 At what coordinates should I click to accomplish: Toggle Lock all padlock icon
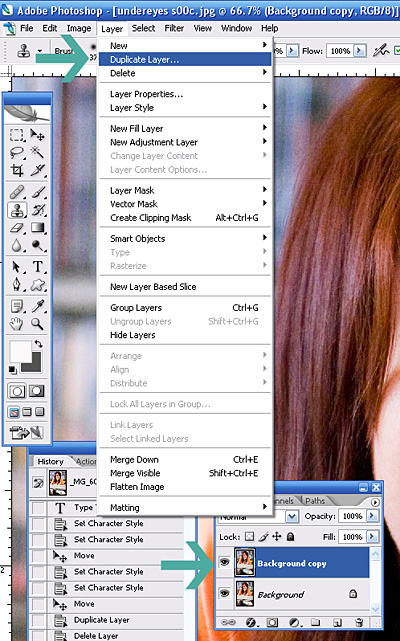(x=290, y=536)
